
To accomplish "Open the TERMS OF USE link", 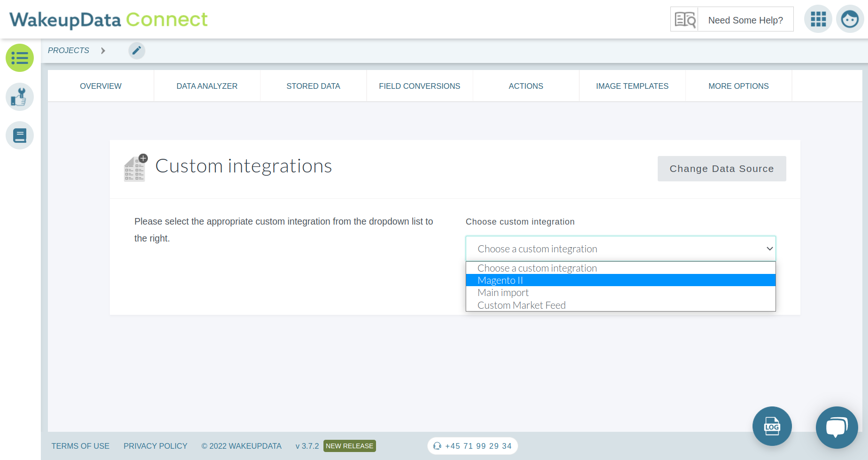I will (x=80, y=446).
